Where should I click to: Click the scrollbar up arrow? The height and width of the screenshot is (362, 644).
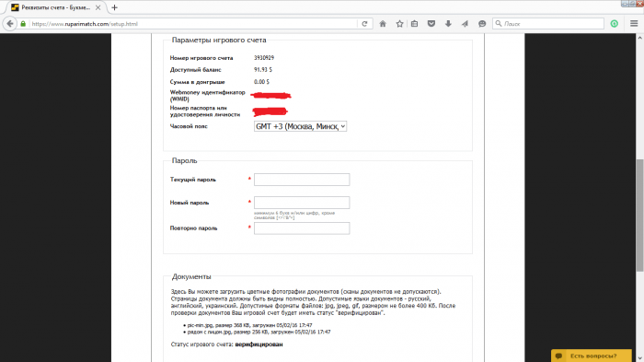coord(640,38)
